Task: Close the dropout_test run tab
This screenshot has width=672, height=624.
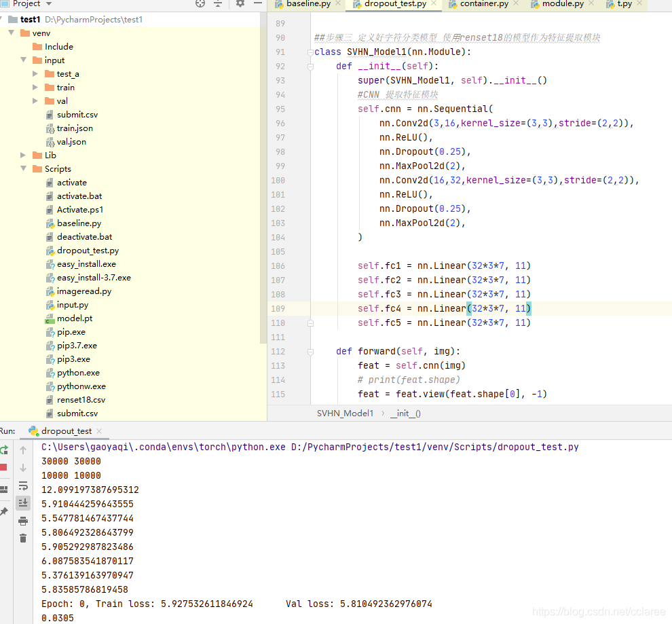Action: (x=99, y=431)
